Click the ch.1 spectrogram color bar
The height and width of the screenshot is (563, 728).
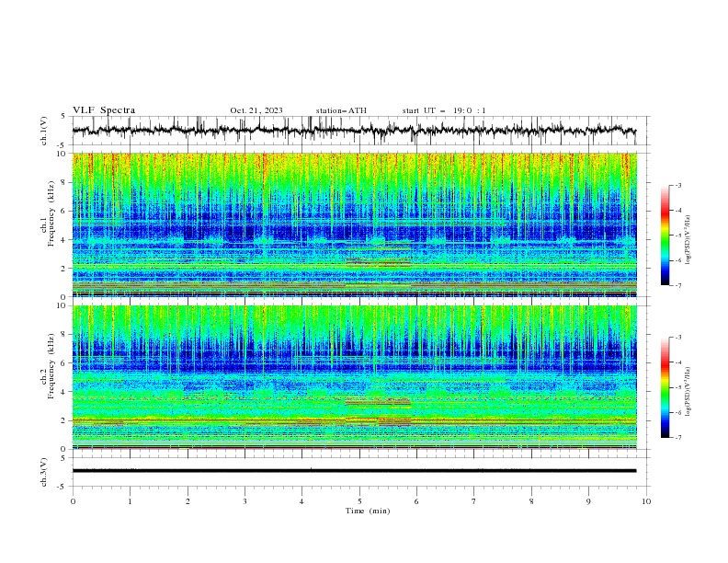tap(665, 236)
